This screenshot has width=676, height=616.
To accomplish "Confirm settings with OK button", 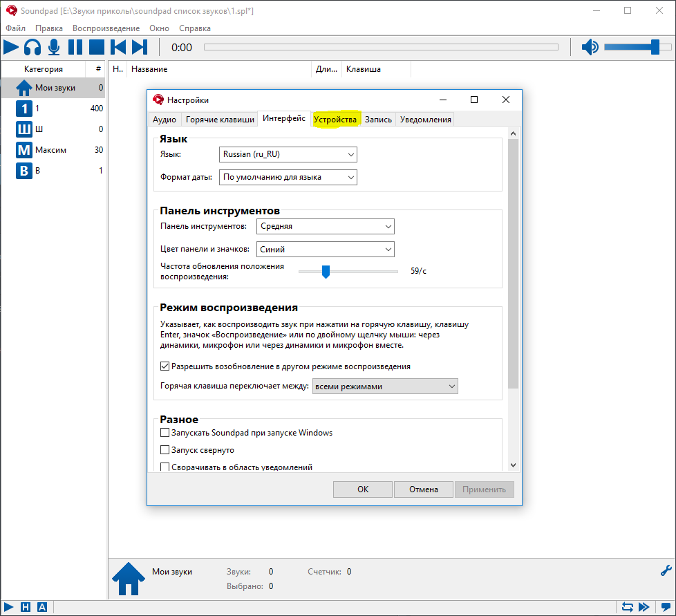I will click(363, 489).
